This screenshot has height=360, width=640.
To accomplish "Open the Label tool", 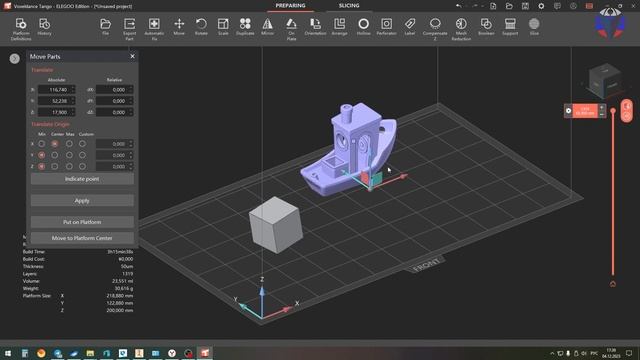I will 410,27.
